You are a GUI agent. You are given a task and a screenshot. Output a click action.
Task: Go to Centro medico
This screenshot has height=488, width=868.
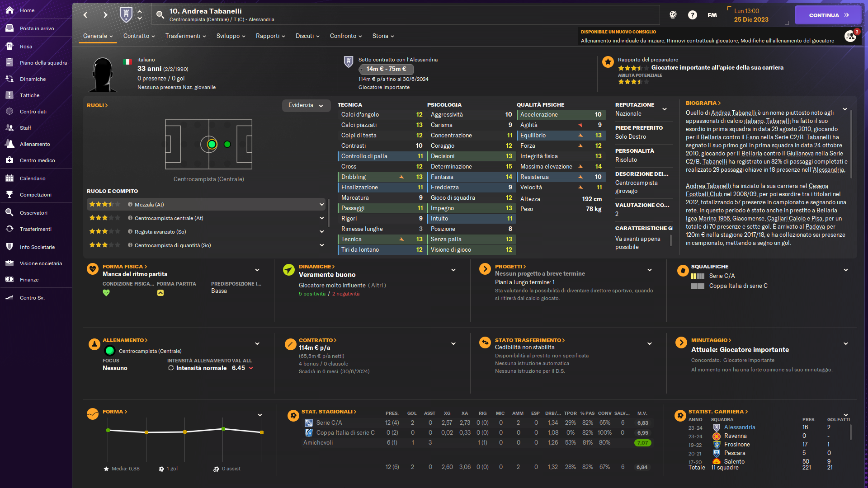coord(37,160)
